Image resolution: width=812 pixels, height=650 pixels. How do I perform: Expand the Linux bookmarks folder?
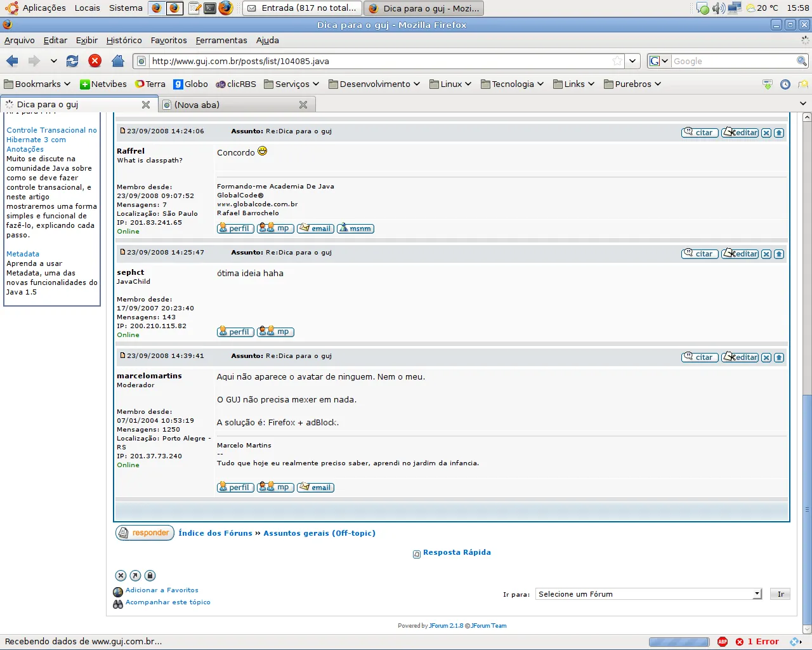[450, 84]
